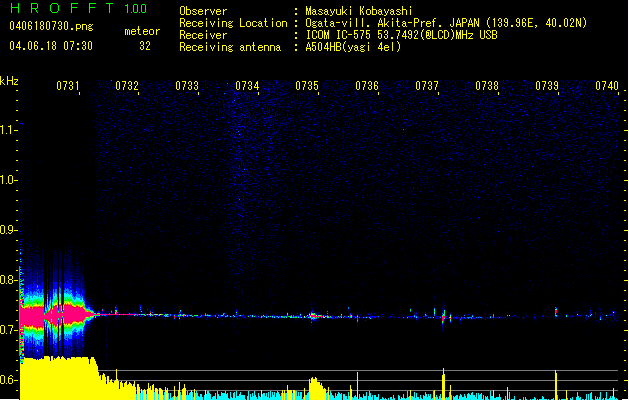Click the 0.8 kHz axis tick label
The image size is (629, 400).
(x=7, y=280)
